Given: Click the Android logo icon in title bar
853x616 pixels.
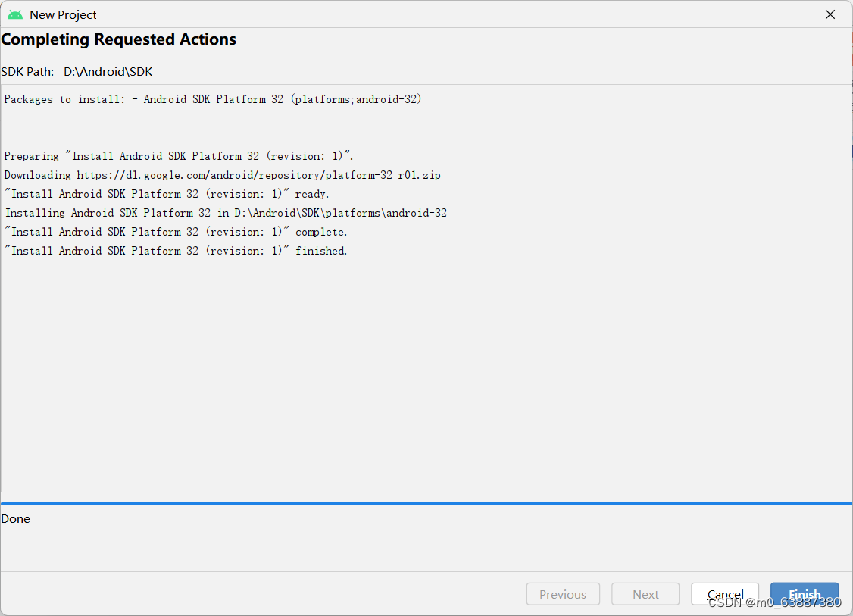Looking at the screenshot, I should (x=15, y=14).
